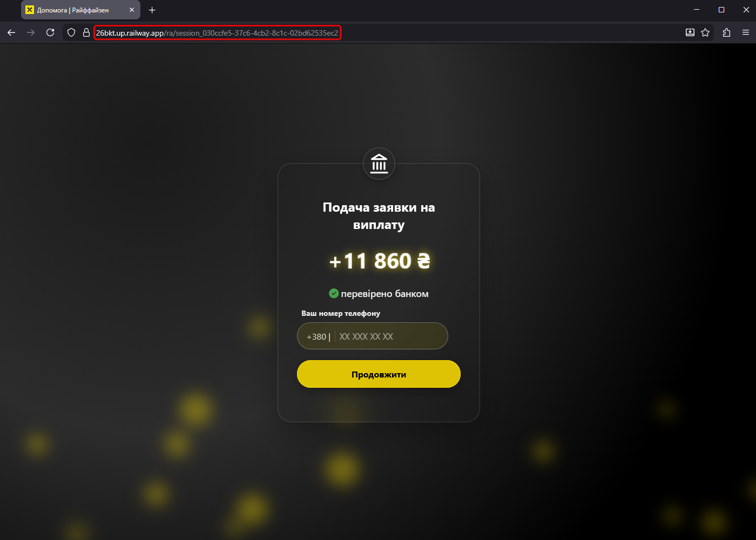The image size is (756, 540).
Task: Click the forward navigation arrow
Action: tap(31, 32)
